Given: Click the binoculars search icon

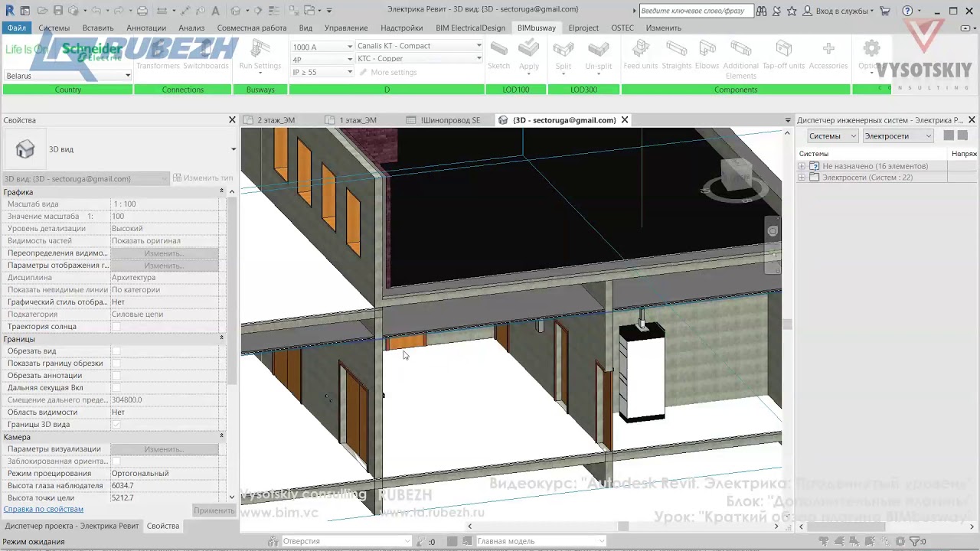Looking at the screenshot, I should 760,11.
